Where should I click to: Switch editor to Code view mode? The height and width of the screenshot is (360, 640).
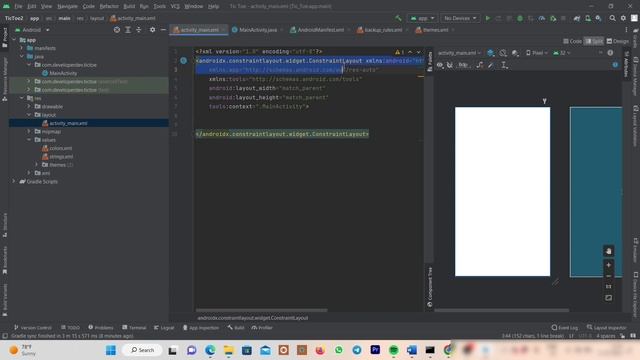click(x=572, y=41)
